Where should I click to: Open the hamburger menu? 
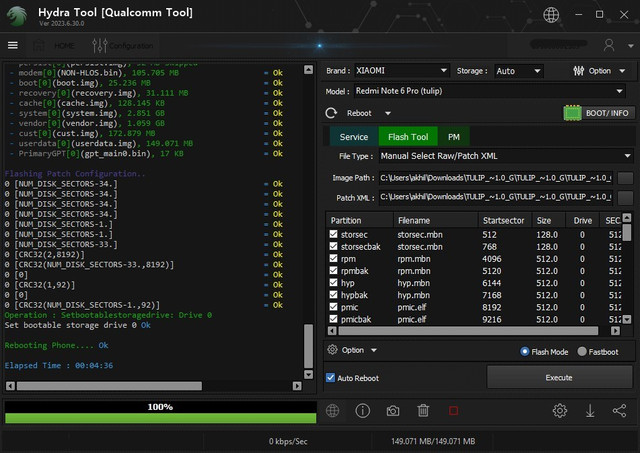tap(13, 45)
